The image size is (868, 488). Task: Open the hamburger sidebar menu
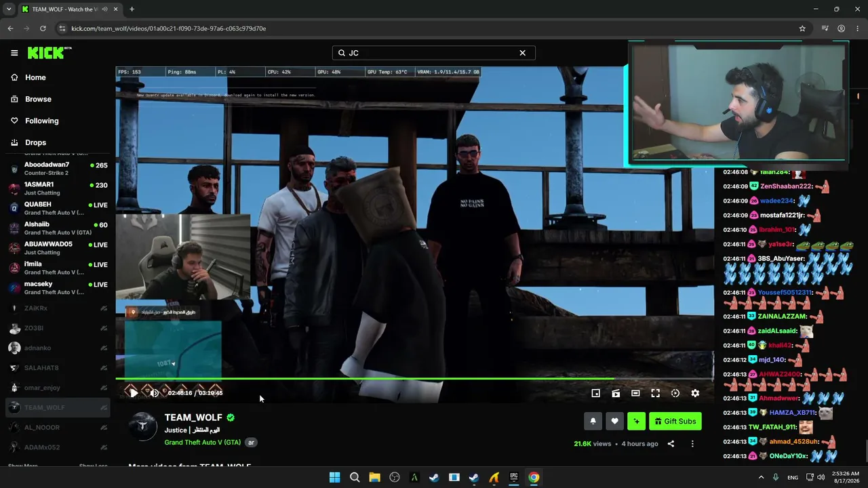point(14,53)
